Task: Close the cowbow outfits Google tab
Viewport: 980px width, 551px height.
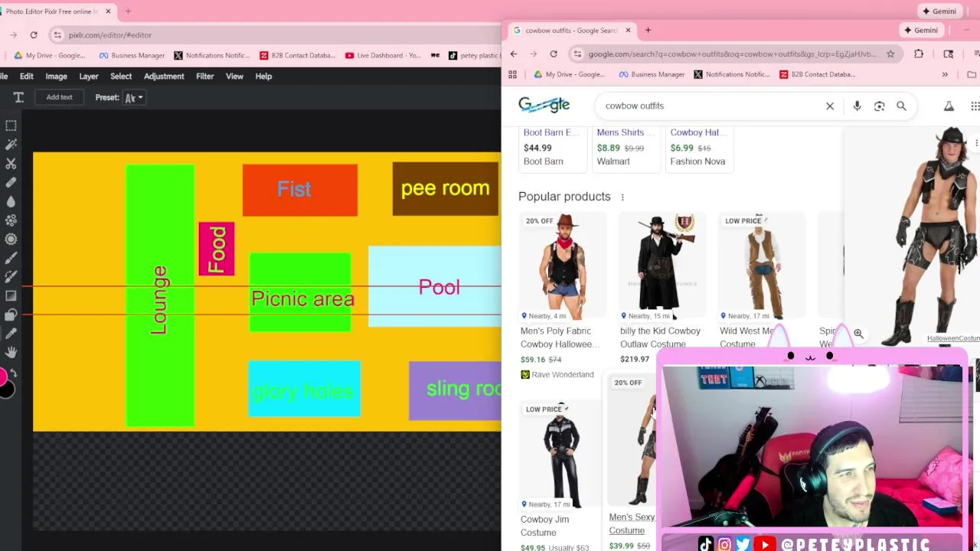Action: (628, 30)
